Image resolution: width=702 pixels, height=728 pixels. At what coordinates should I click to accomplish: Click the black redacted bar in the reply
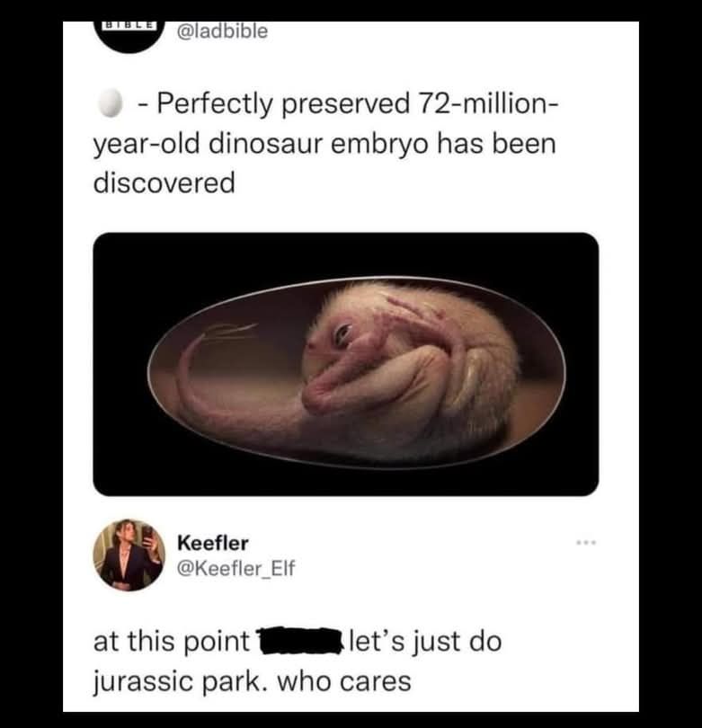pos(300,642)
